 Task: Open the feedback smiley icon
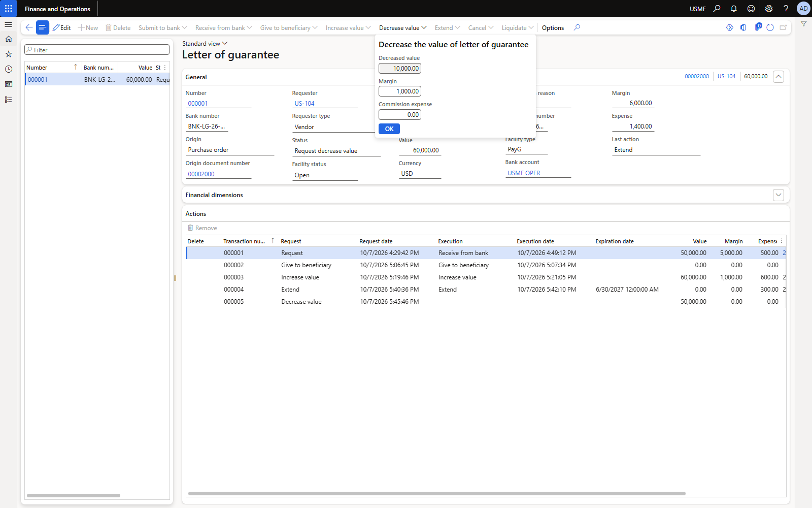point(751,9)
